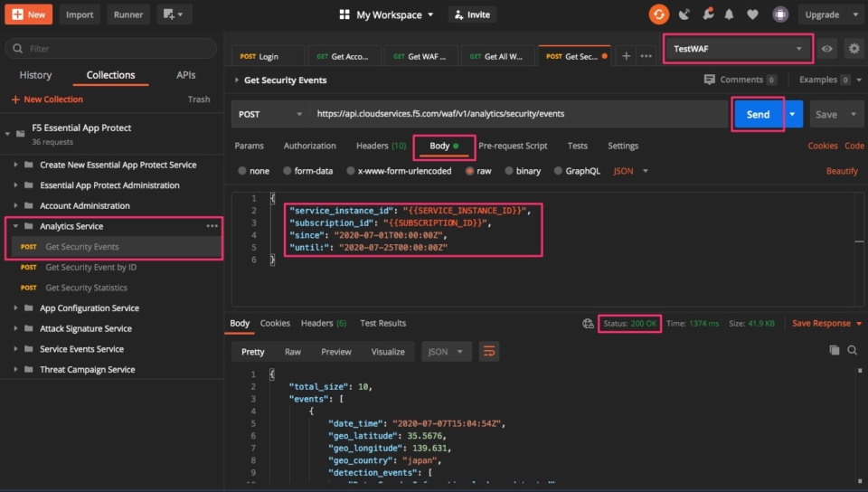Open the Authorization request tab

pos(309,146)
